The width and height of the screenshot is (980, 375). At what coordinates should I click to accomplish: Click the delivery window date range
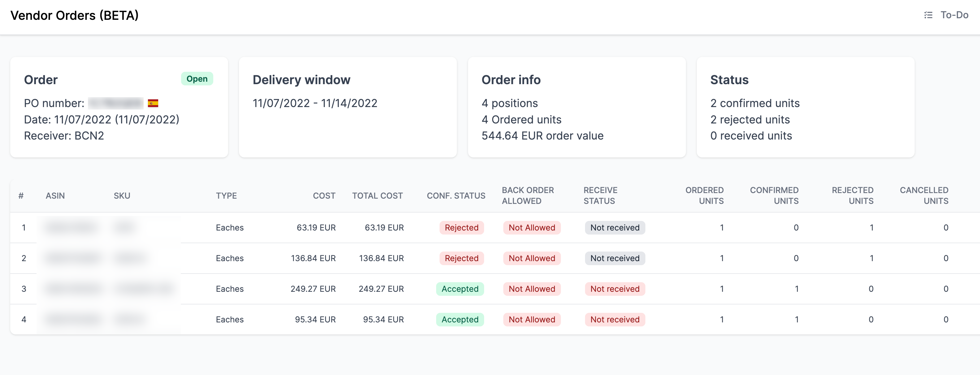(x=314, y=103)
